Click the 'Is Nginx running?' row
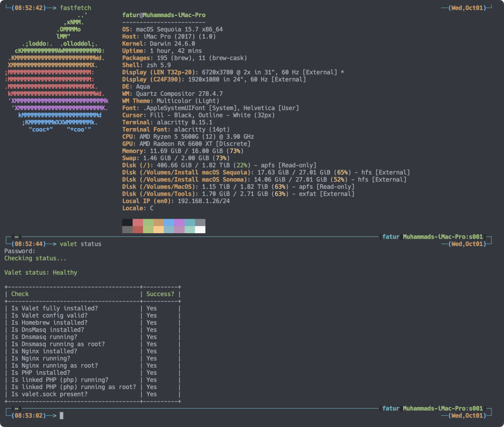The width and height of the screenshot is (504, 427). point(92,358)
